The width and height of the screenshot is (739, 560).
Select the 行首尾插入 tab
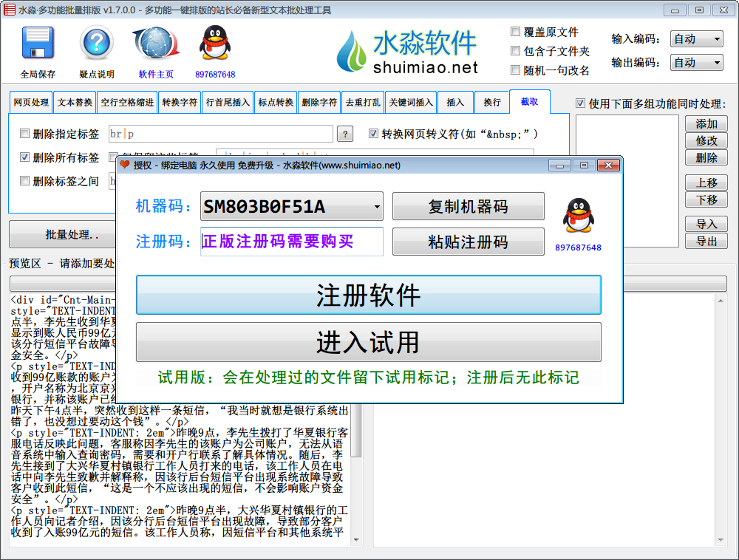point(228,102)
